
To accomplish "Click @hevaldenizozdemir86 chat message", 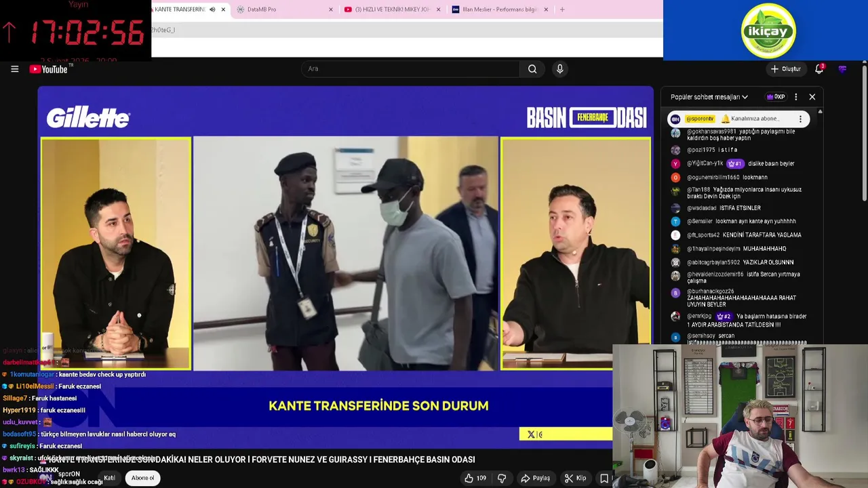I will pyautogui.click(x=736, y=277).
